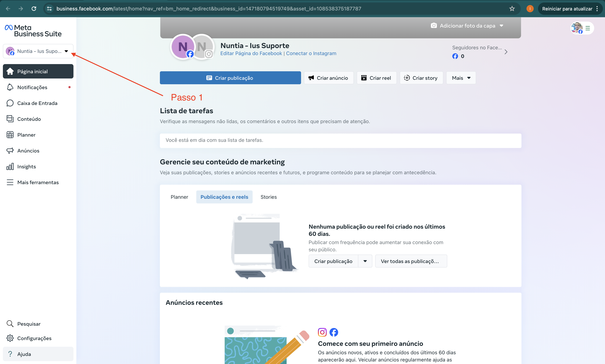Switch to the Planner tab
Viewport: 605px width, 364px height.
179,197
